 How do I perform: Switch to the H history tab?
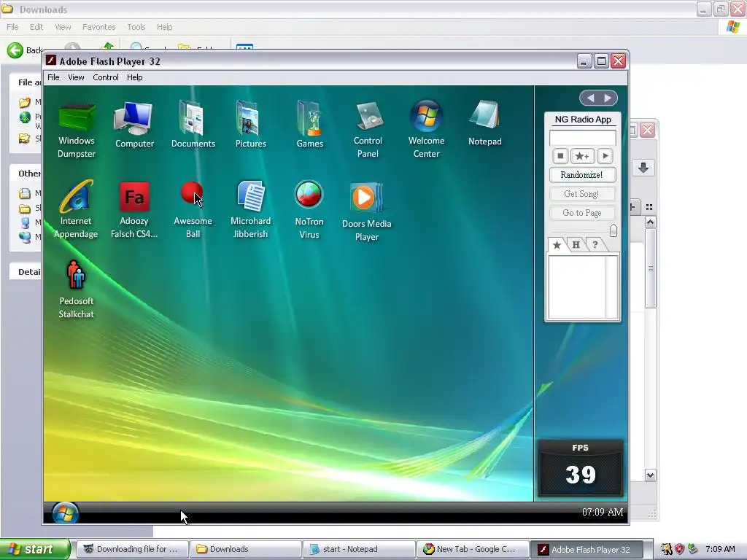(576, 245)
